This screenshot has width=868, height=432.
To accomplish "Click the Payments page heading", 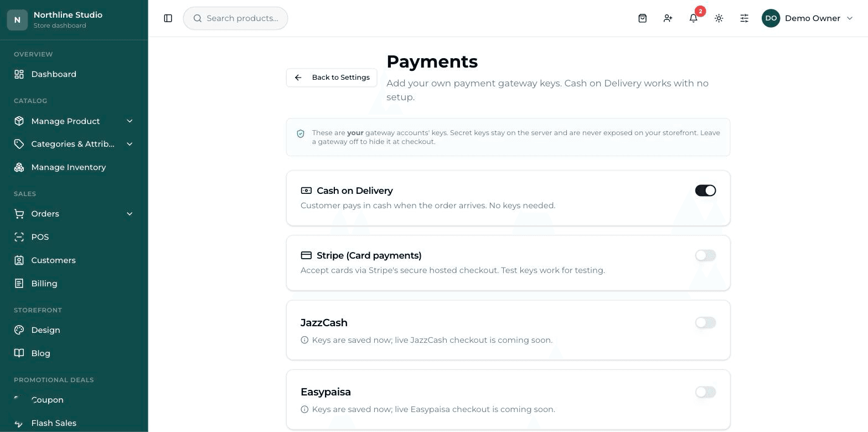I will (x=432, y=61).
